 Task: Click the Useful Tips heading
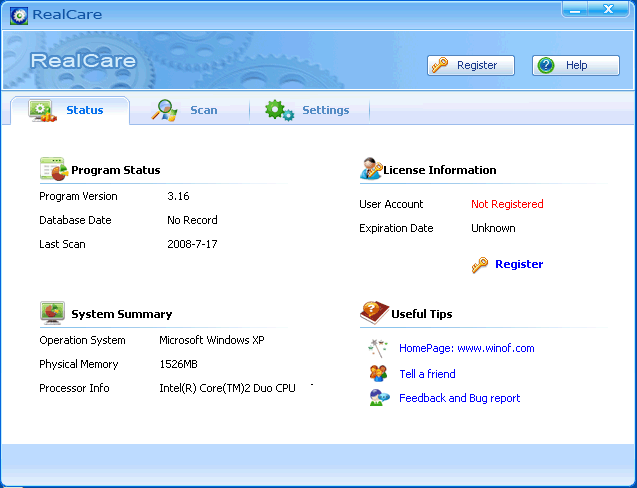(422, 314)
